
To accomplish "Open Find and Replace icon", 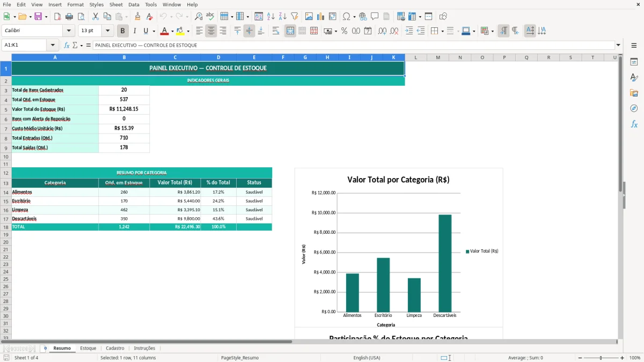I will (199, 17).
